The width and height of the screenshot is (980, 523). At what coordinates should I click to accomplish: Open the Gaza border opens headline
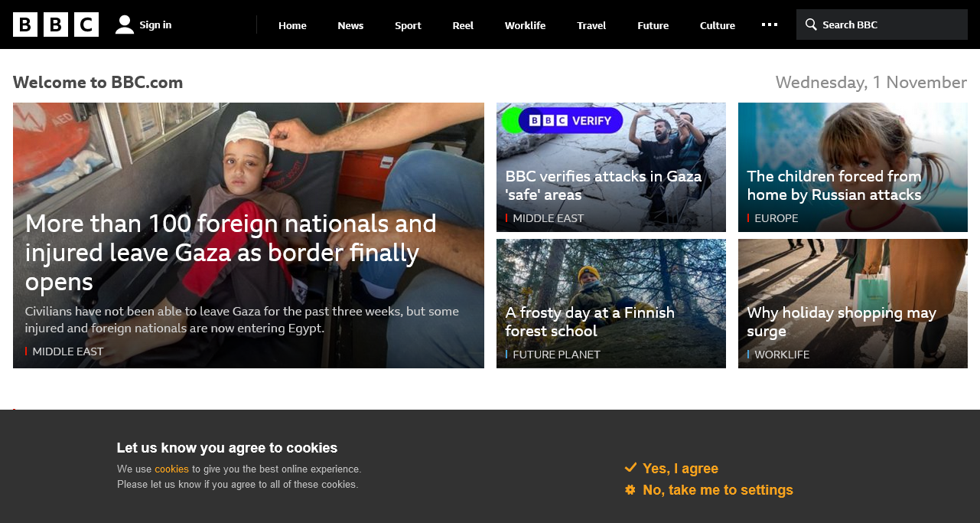tap(231, 253)
